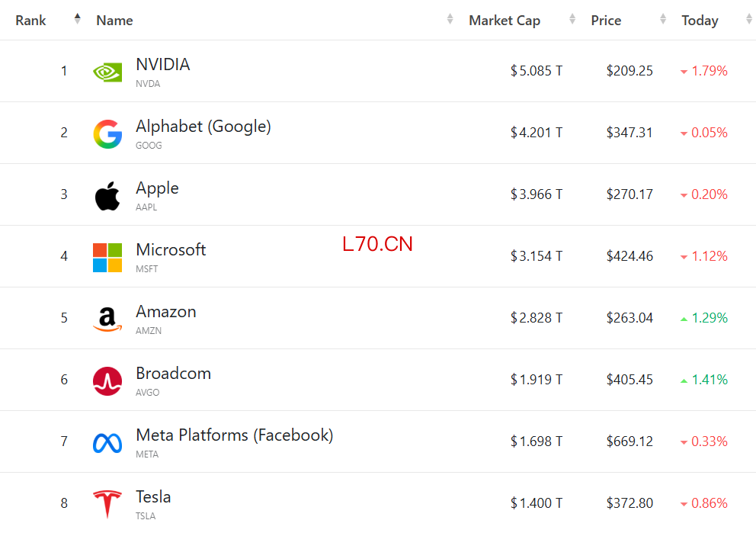Image resolution: width=756 pixels, height=533 pixels.
Task: Open the Broadcom company name link
Action: (174, 374)
